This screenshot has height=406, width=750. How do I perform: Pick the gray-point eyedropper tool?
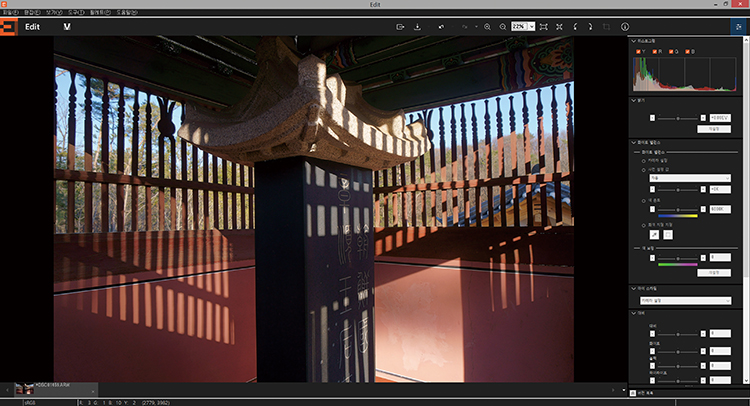tap(654, 234)
